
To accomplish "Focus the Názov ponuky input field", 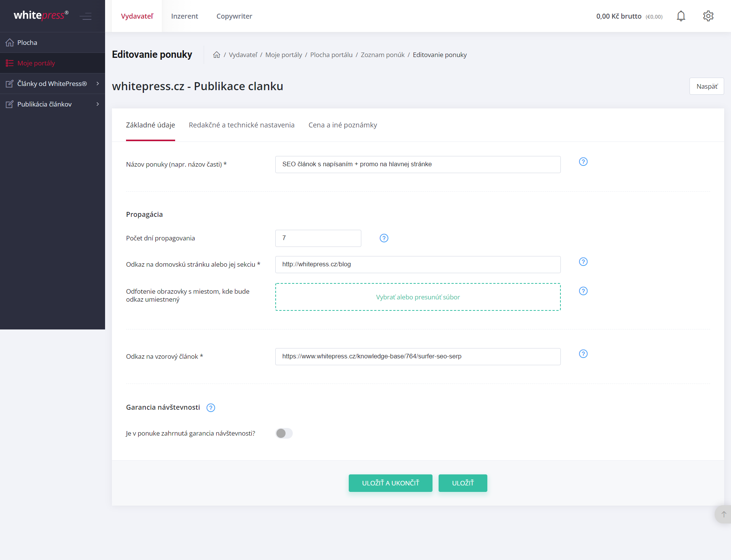I will (x=418, y=164).
